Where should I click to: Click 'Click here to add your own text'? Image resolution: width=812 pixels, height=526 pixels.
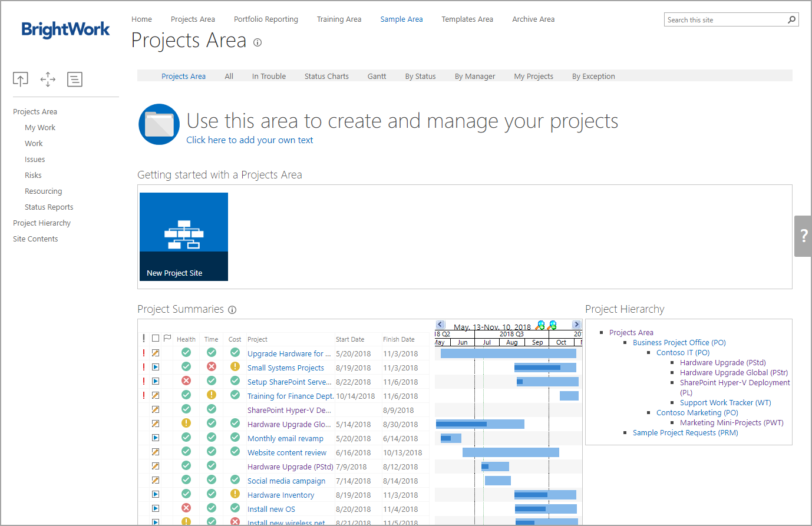[250, 140]
